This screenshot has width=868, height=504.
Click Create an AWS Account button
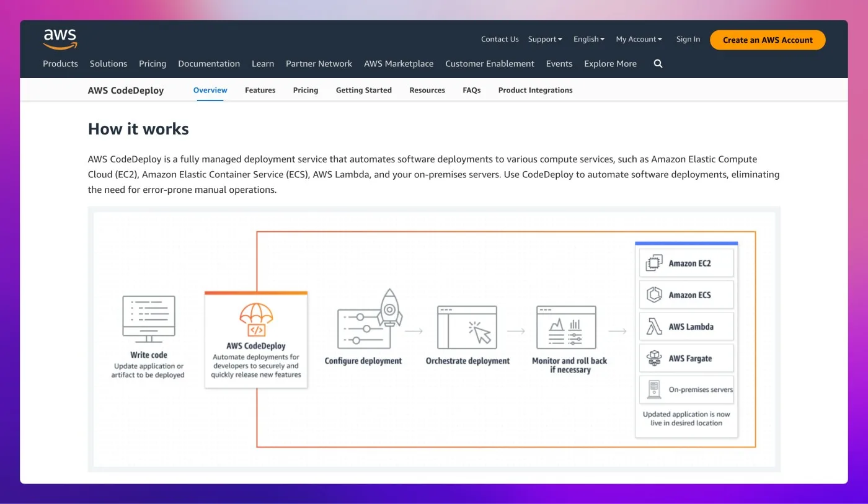[768, 40]
